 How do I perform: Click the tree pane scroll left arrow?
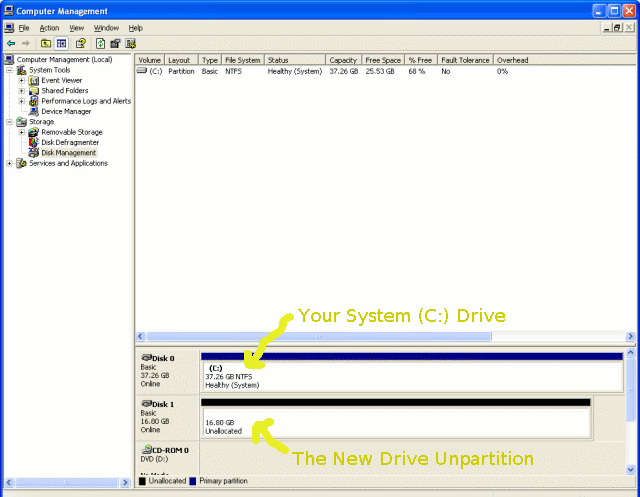pyautogui.click(x=9, y=482)
